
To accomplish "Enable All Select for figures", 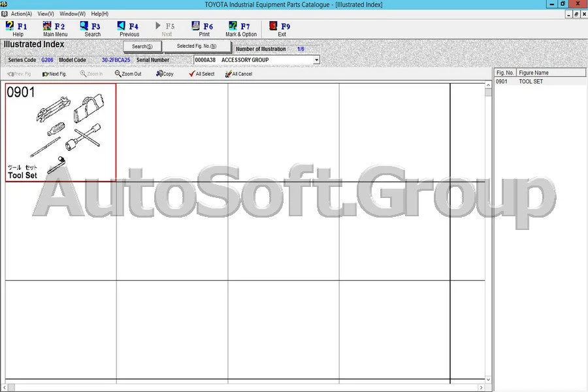I will pos(201,74).
